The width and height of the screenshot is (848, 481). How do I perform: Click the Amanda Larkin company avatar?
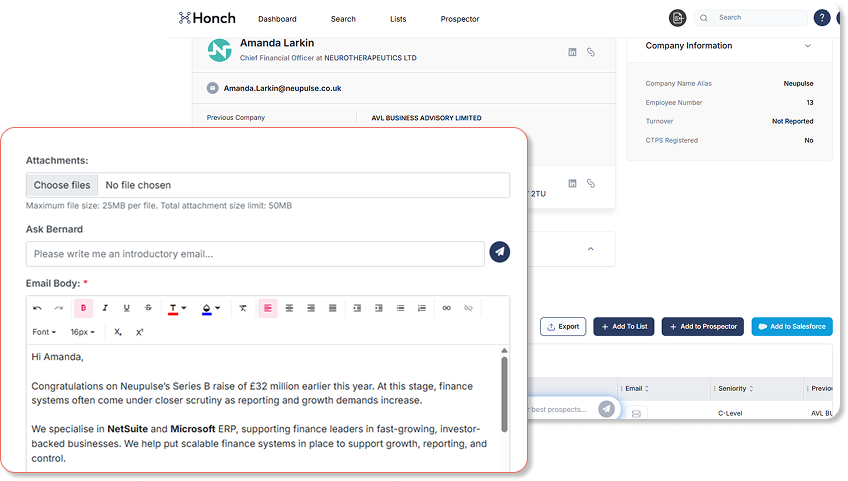pos(220,50)
